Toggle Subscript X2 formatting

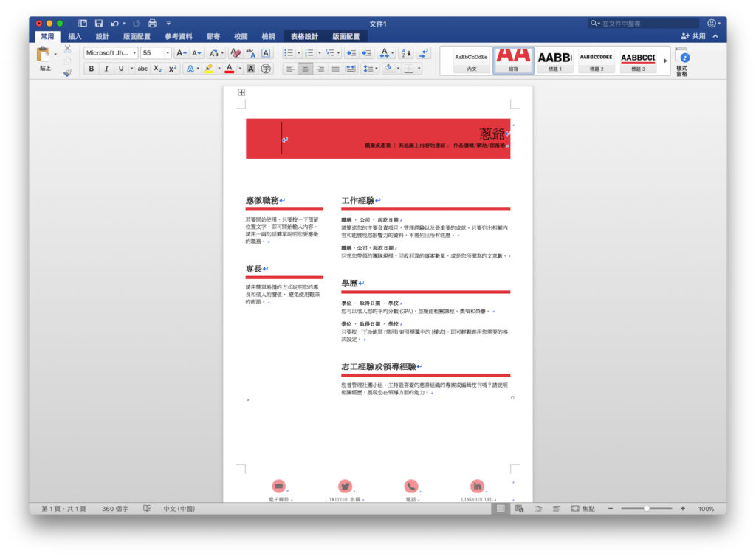(158, 69)
